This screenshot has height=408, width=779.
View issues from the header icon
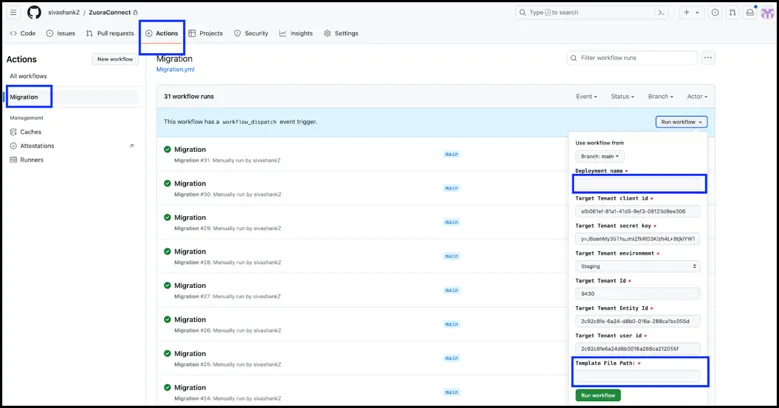(x=715, y=12)
